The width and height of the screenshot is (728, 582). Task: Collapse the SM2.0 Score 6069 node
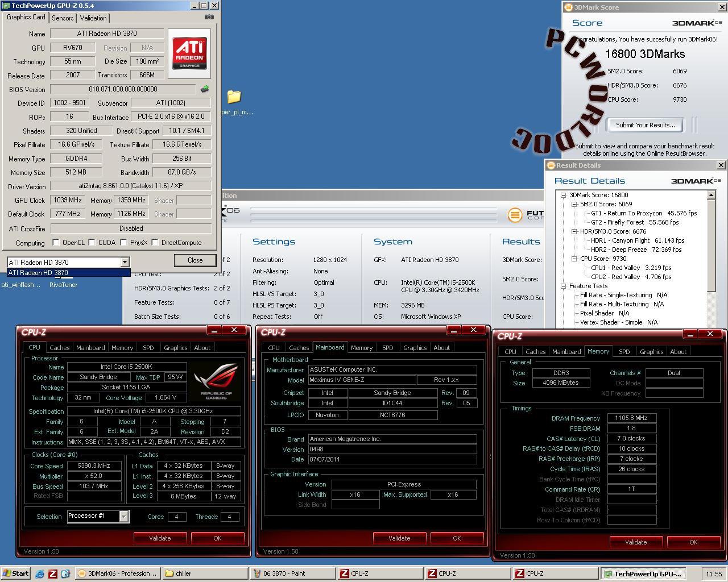574,204
